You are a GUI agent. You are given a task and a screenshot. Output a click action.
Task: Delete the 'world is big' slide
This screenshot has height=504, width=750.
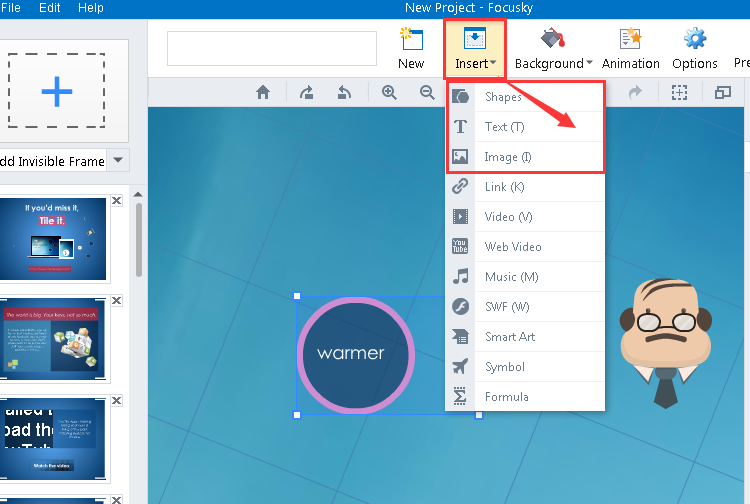(116, 300)
